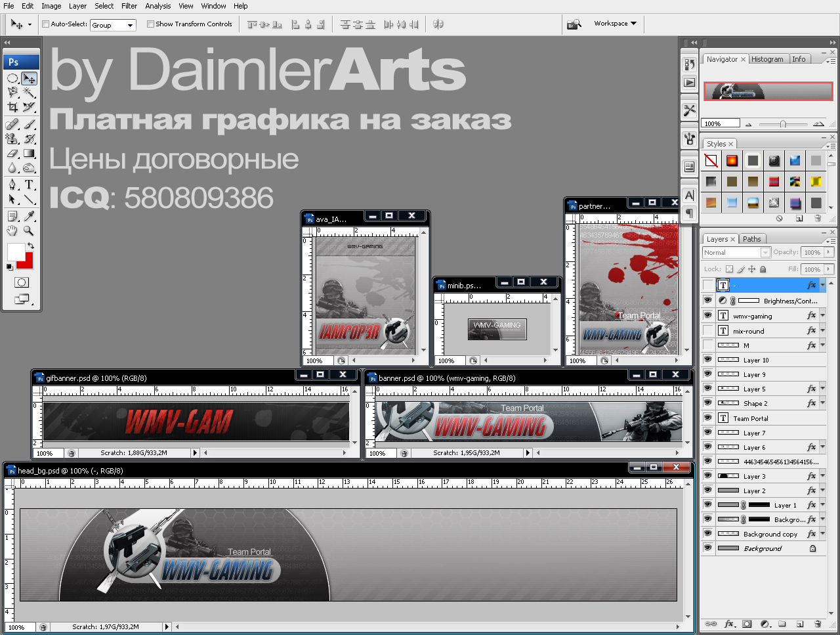Viewport: 840px width, 635px height.
Task: Expand effects of Shape 2 layer
Action: pyautogui.click(x=822, y=403)
